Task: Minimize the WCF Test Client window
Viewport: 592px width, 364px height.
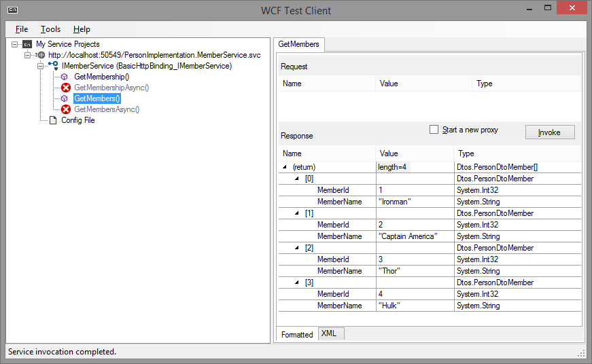Action: (x=529, y=8)
